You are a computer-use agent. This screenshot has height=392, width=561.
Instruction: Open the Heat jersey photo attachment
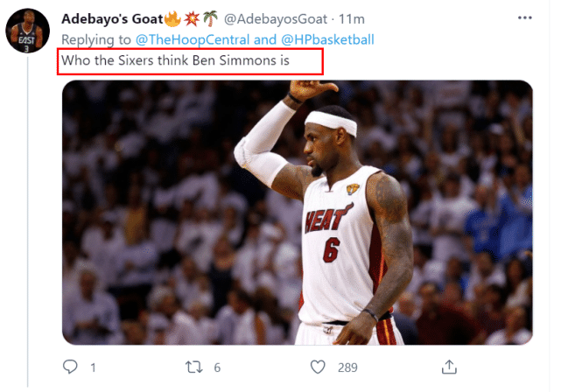click(x=297, y=213)
